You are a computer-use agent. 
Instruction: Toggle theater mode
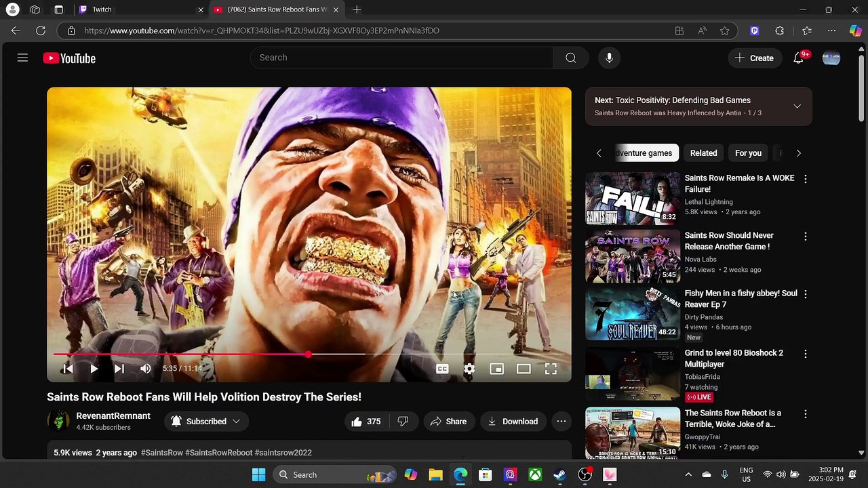524,369
